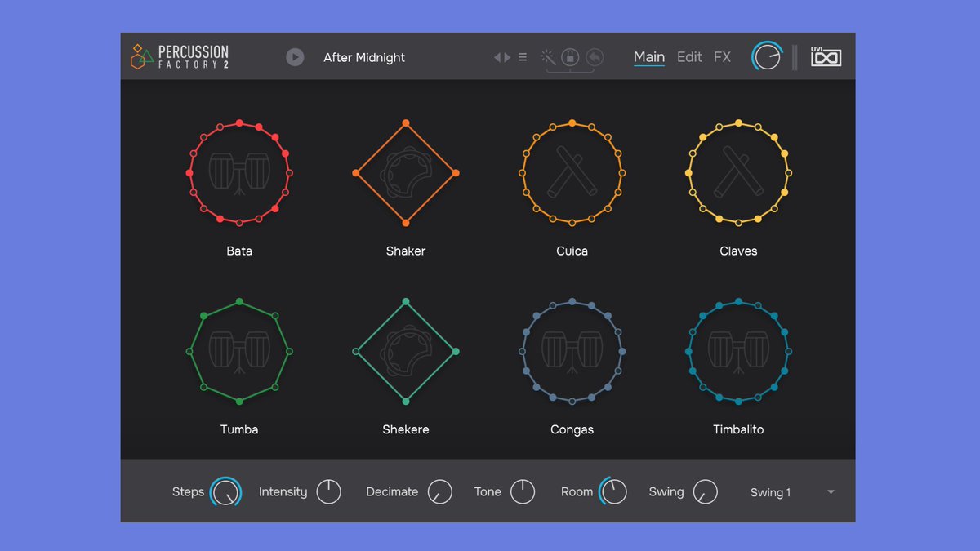Open the After Midnight preset name selector
Image resolution: width=980 pixels, height=551 pixels.
364,57
